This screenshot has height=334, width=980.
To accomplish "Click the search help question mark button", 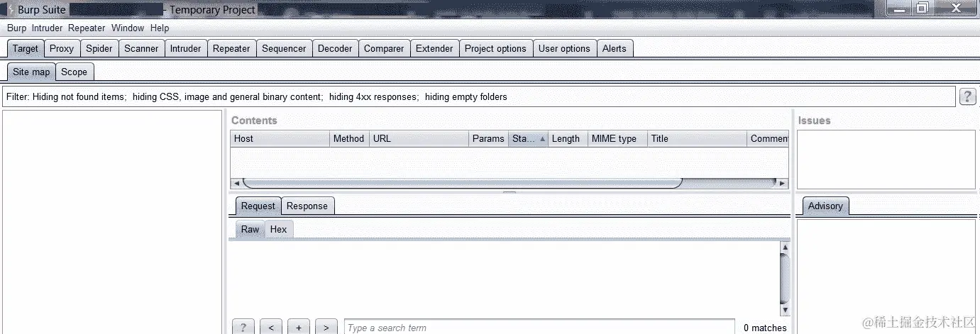I will tap(243, 327).
